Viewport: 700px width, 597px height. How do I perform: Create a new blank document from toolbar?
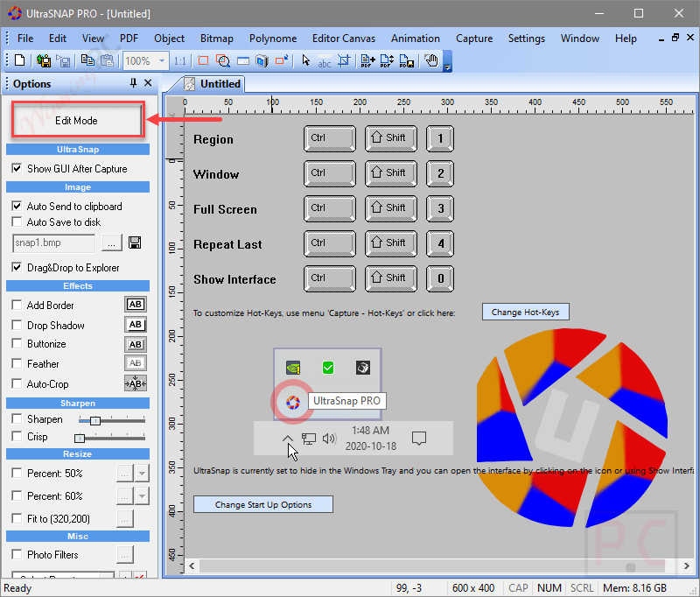(19, 60)
